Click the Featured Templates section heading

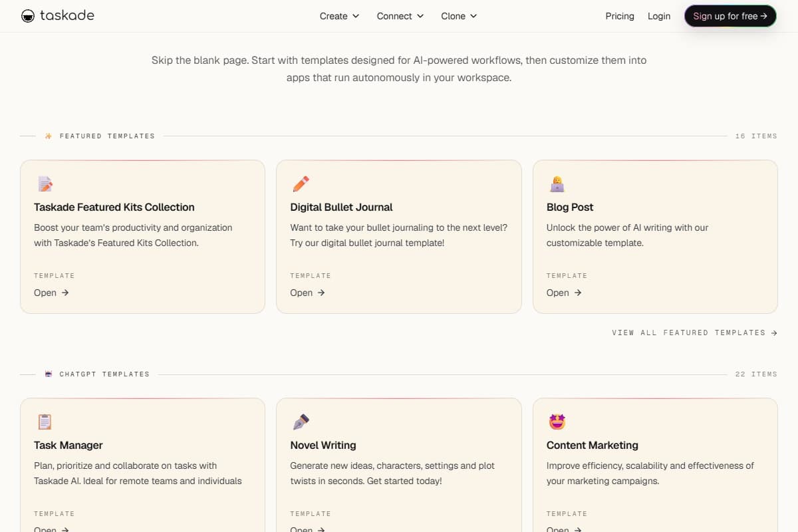pyautogui.click(x=107, y=136)
